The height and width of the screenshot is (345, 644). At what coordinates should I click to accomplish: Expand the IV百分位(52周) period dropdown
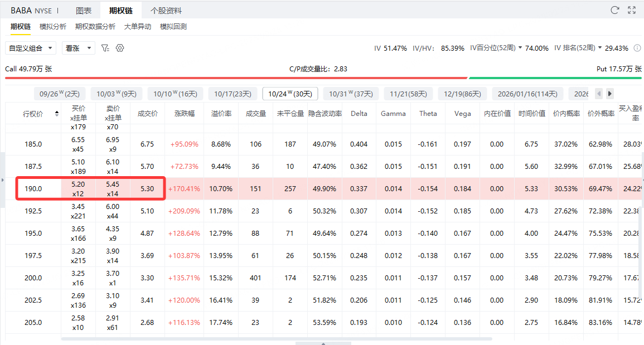click(520, 48)
